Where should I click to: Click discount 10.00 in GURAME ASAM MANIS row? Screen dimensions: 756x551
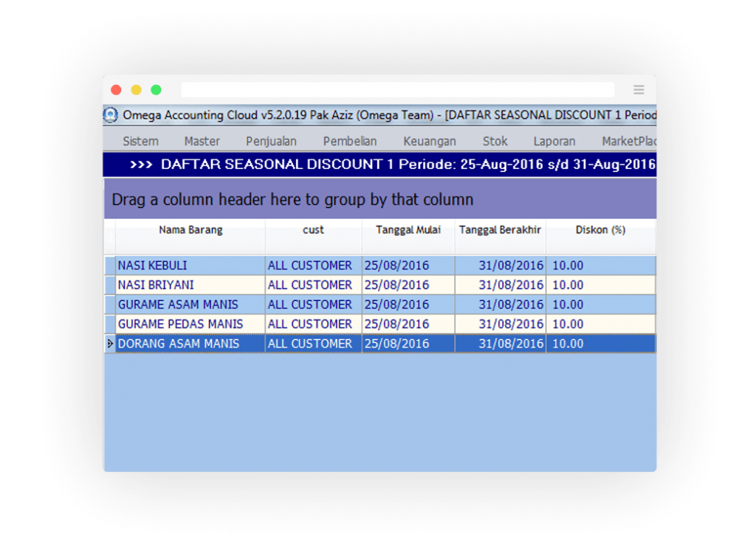(x=601, y=305)
